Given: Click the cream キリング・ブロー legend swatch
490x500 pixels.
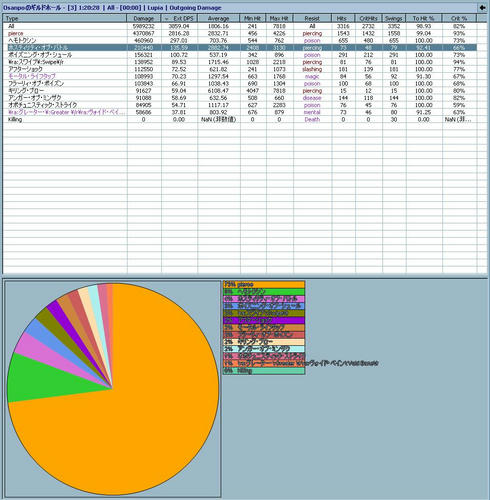Looking at the screenshot, I should pos(264,342).
